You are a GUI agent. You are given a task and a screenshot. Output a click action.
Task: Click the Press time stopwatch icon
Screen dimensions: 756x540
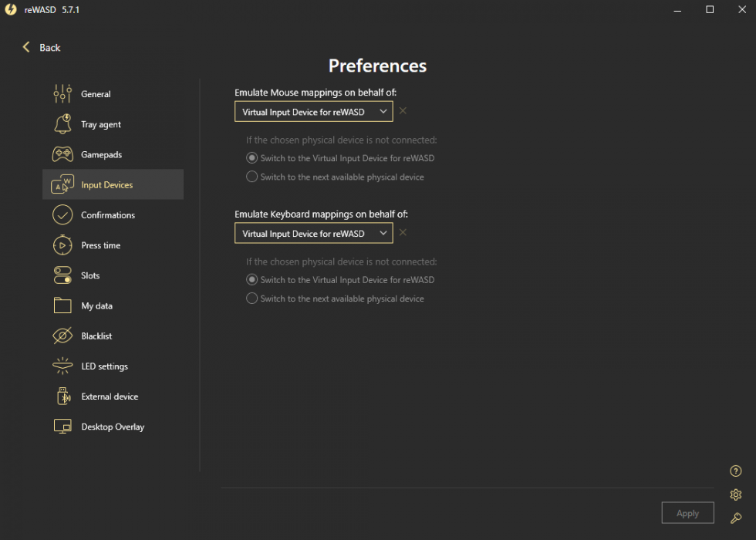point(62,245)
